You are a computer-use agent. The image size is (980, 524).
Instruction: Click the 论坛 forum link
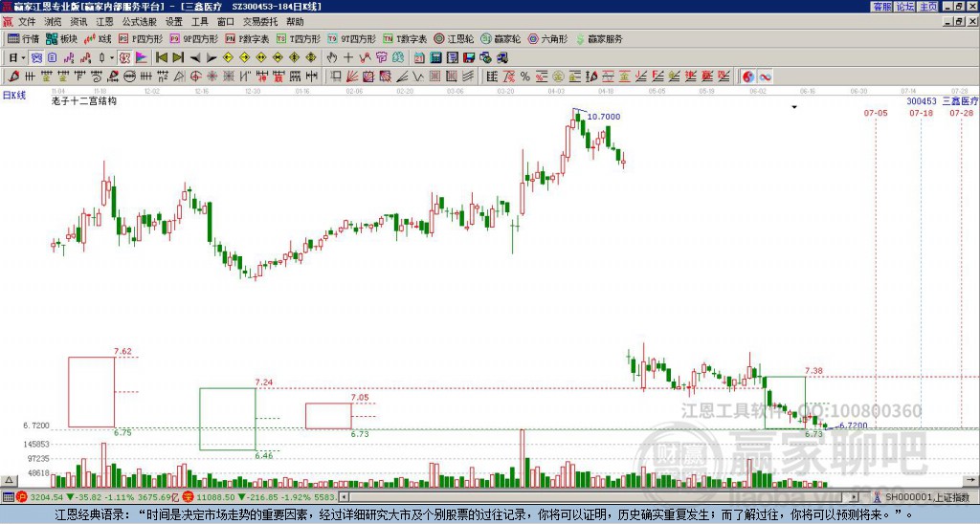click(x=905, y=7)
